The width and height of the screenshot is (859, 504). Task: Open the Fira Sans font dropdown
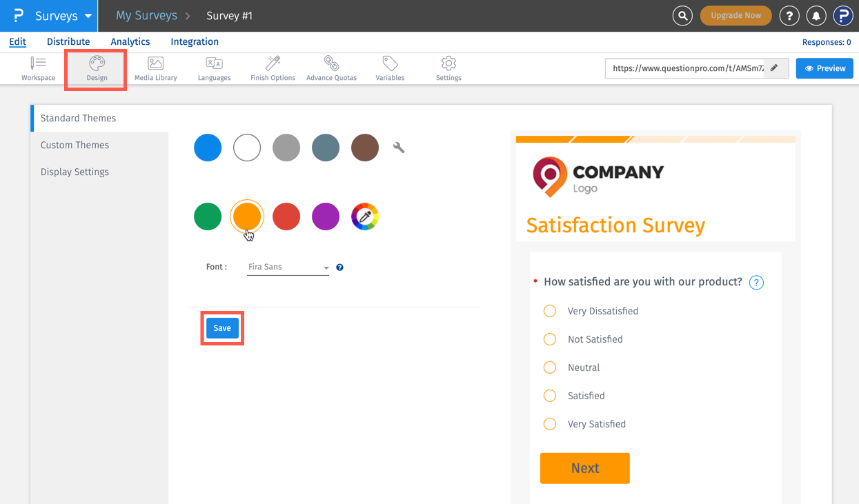(x=287, y=267)
